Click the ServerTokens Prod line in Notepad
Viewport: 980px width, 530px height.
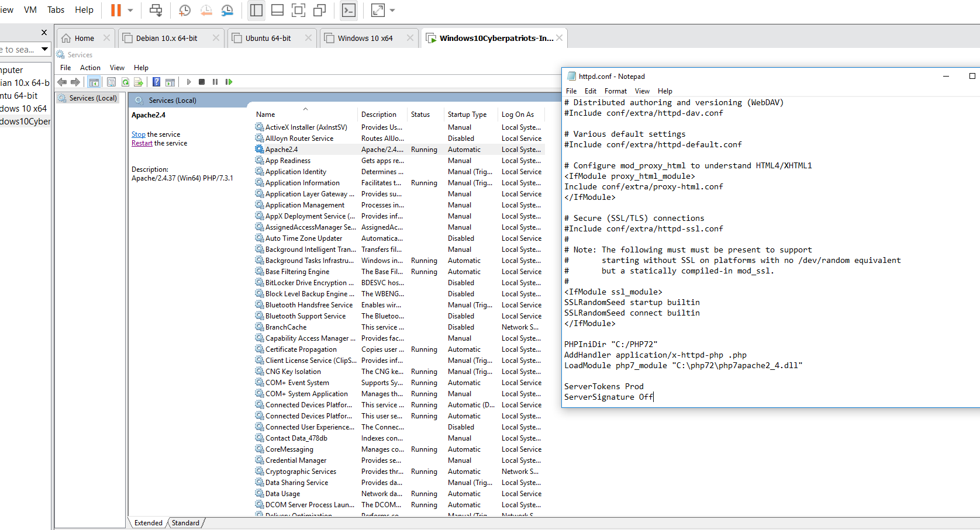[604, 386]
